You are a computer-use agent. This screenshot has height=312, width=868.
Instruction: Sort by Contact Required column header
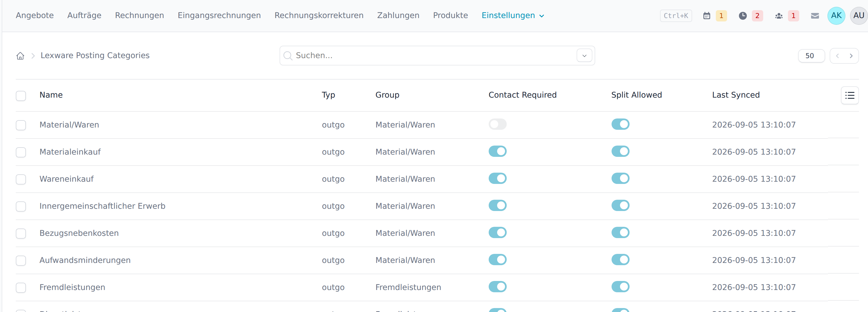click(522, 95)
